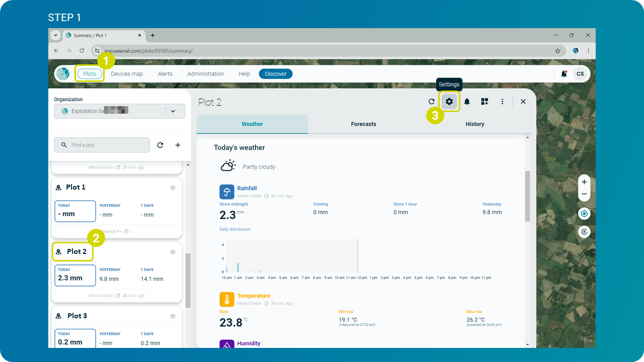Click Plot 1 TODAY rainfall box
Viewport: 644px width, 362px height.
[x=75, y=211]
